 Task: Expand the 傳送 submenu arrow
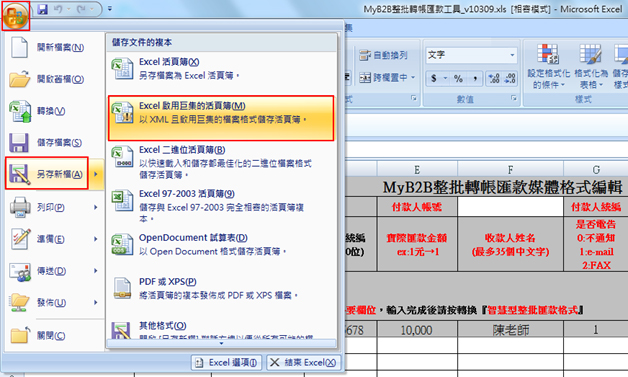96,271
